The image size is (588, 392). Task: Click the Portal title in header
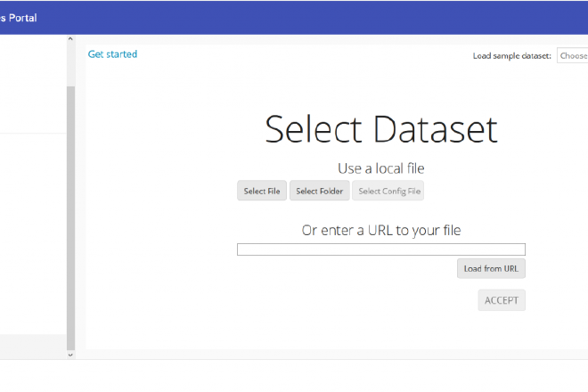tap(20, 17)
